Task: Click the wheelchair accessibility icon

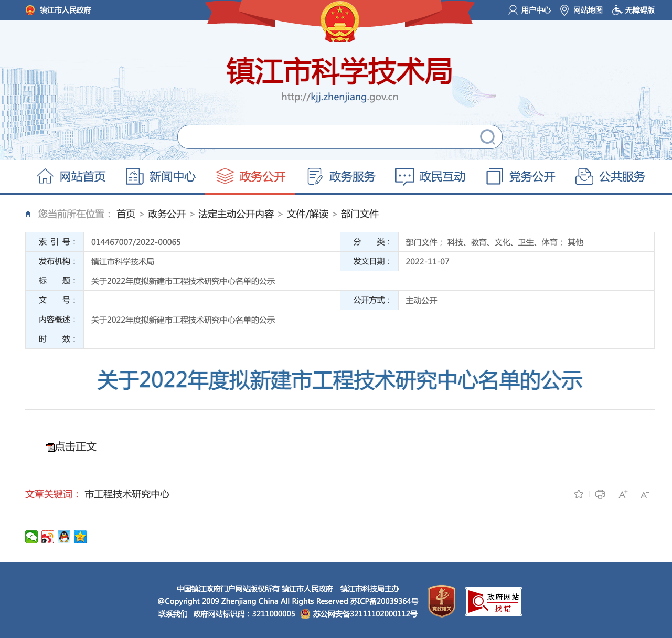Action: (617, 10)
